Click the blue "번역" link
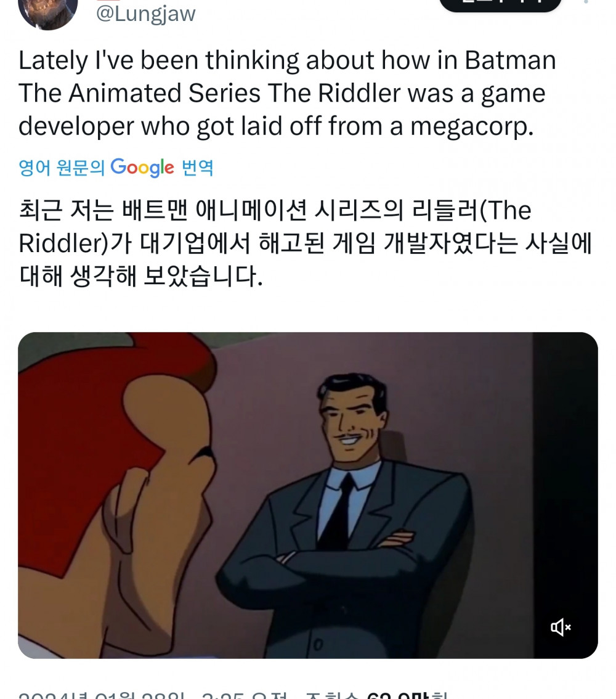The height and width of the screenshot is (699, 616). pyautogui.click(x=198, y=168)
